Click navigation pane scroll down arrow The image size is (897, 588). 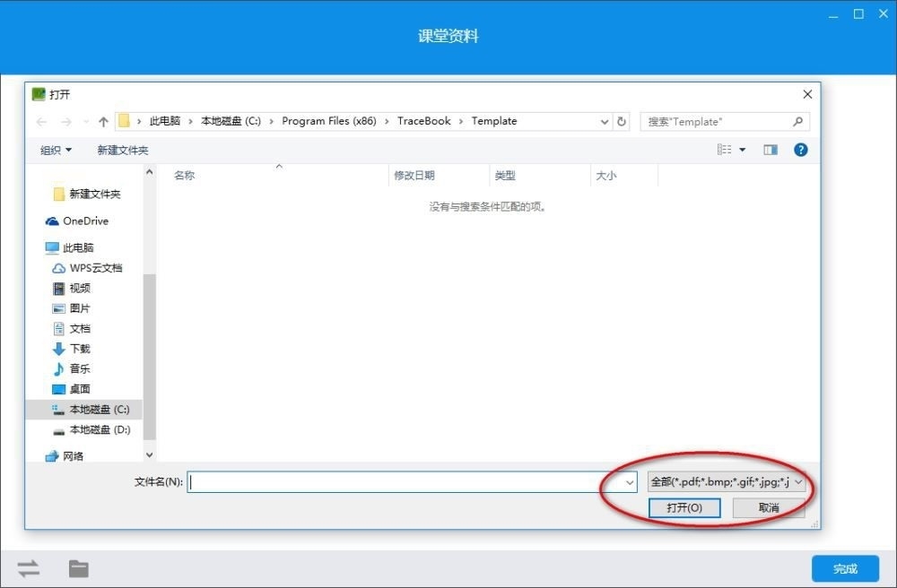point(149,454)
